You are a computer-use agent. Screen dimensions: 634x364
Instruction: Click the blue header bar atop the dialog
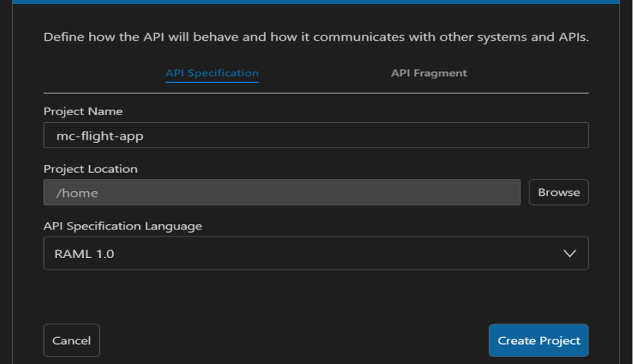pyautogui.click(x=316, y=2)
